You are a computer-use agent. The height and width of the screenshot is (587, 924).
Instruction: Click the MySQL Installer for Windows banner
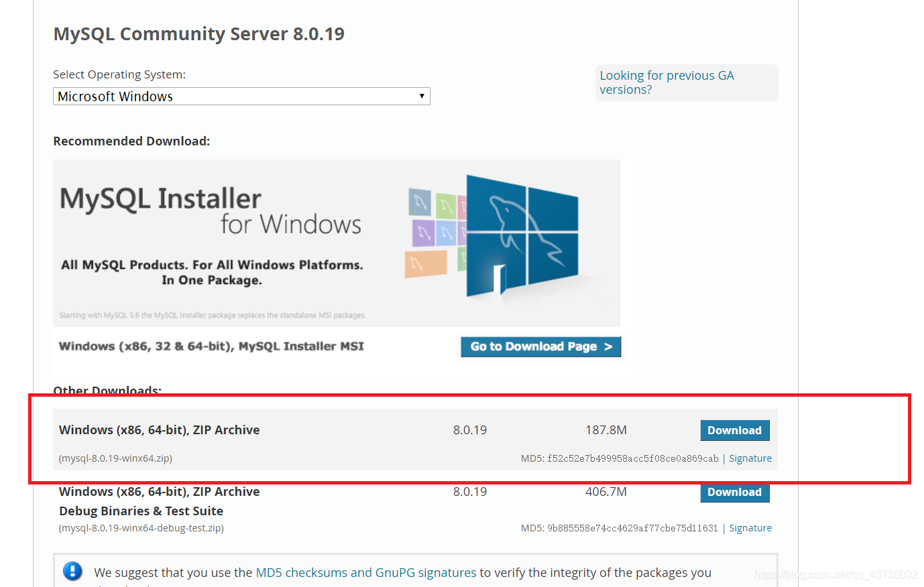[x=337, y=243]
